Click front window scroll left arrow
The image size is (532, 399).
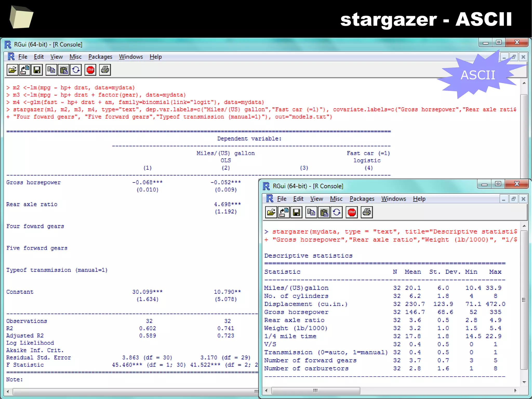(266, 390)
